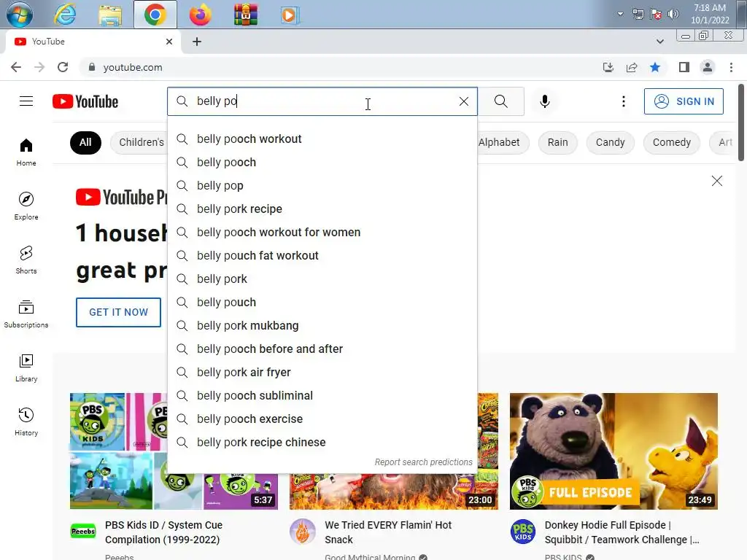Choose suggestion 'belly pooch workout for women'
Image resolution: width=747 pixels, height=560 pixels.
322,233
